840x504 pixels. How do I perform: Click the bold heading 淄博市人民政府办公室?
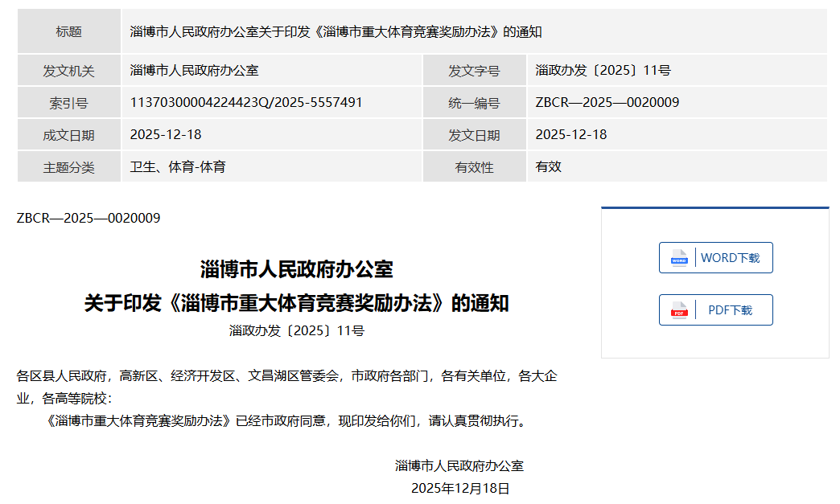click(296, 269)
